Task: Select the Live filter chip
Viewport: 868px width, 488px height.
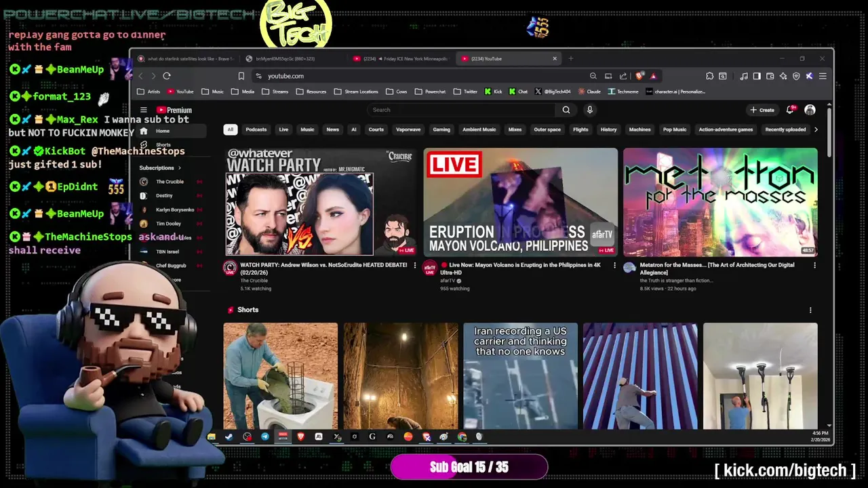Action: pos(283,129)
